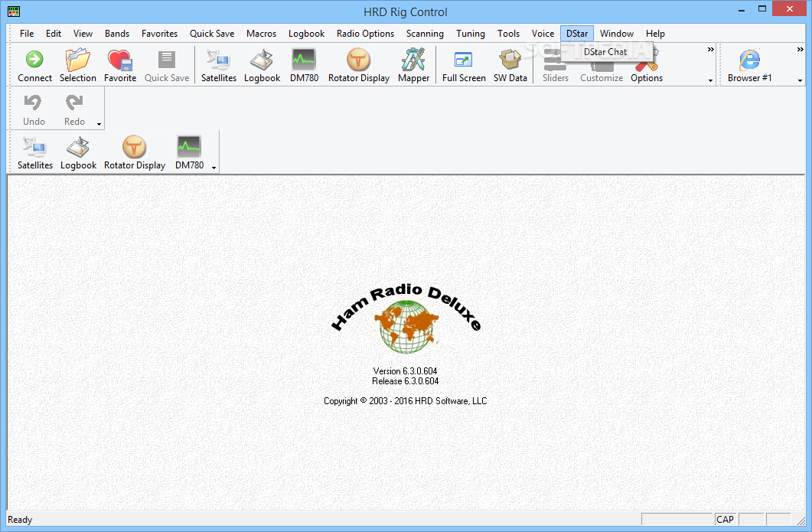The height and width of the screenshot is (532, 812).
Task: Open the Mapper tool
Action: point(413,60)
